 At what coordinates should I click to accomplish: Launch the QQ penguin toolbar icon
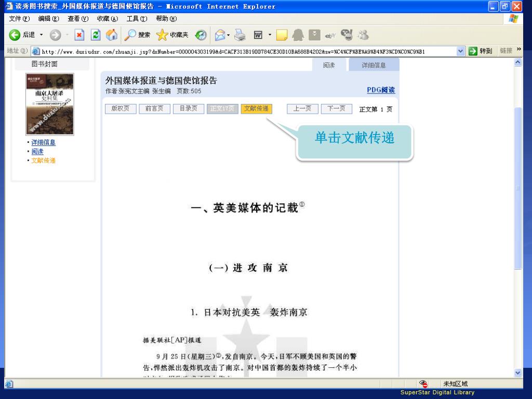tap(298, 35)
